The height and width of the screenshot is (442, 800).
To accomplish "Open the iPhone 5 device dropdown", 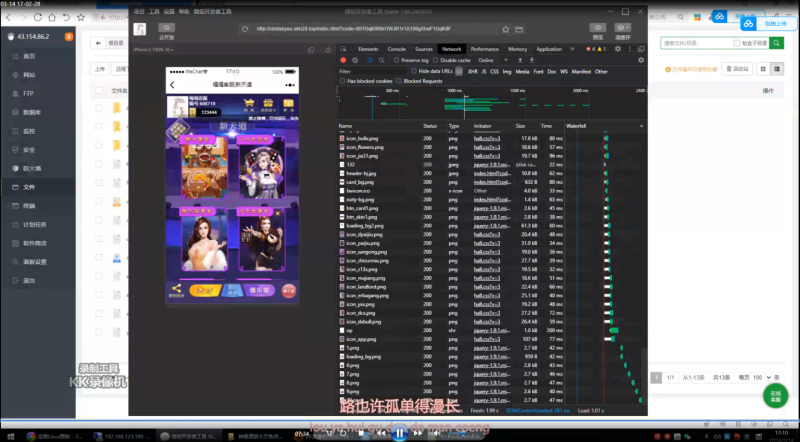I will (154, 50).
